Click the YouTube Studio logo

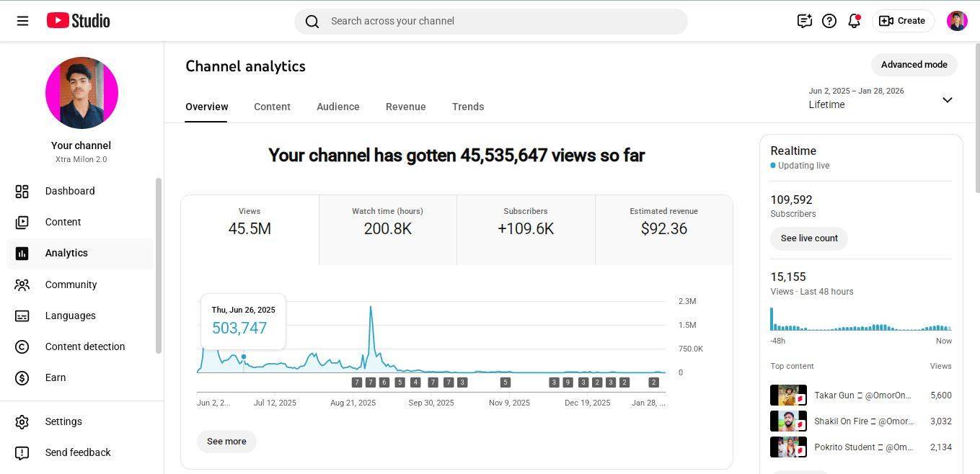[78, 21]
